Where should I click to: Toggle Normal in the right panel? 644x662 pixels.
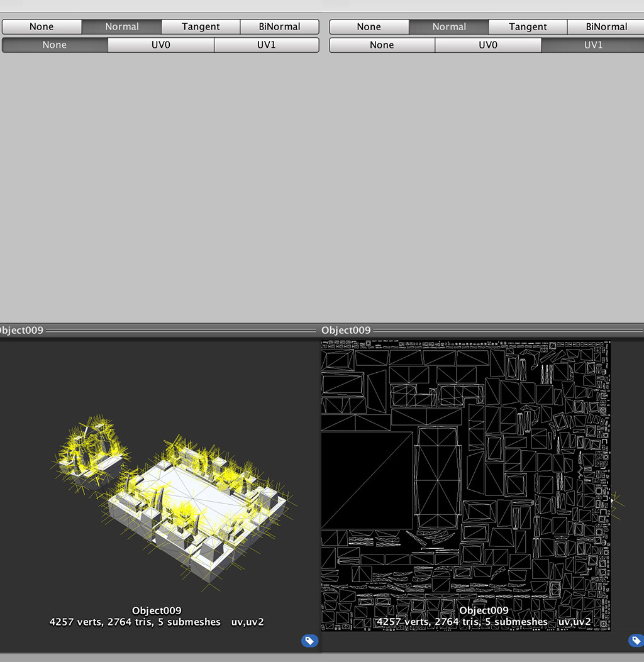pos(449,27)
